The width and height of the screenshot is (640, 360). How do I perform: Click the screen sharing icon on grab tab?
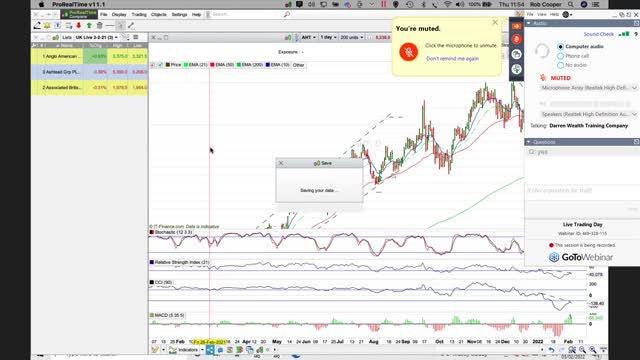[x=516, y=54]
